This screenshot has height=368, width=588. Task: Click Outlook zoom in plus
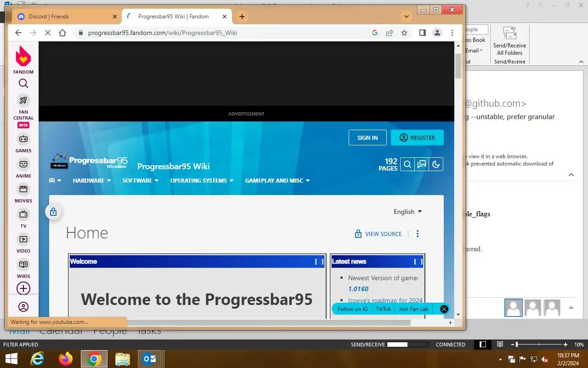click(x=565, y=345)
